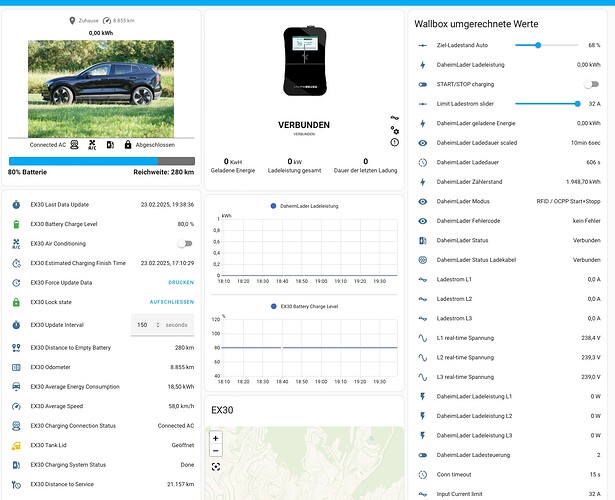Click the 80% battery progress bar

pos(102,161)
